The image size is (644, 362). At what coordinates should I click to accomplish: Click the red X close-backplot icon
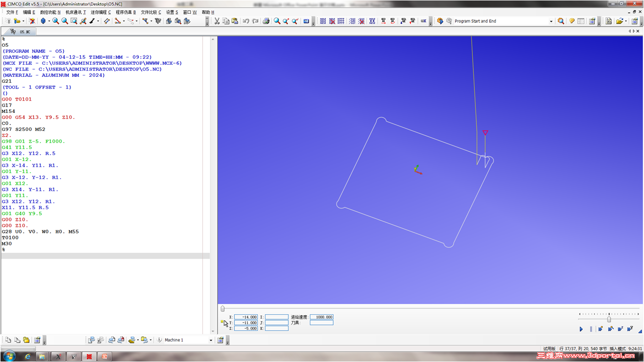tap(32, 21)
